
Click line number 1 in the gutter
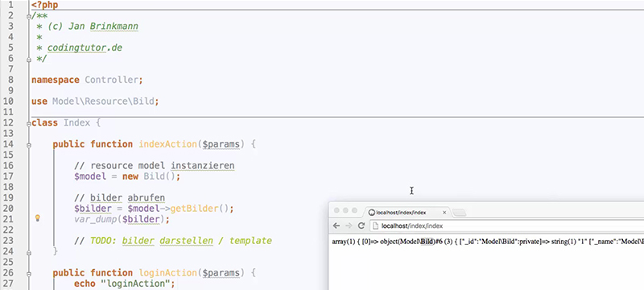(10, 6)
